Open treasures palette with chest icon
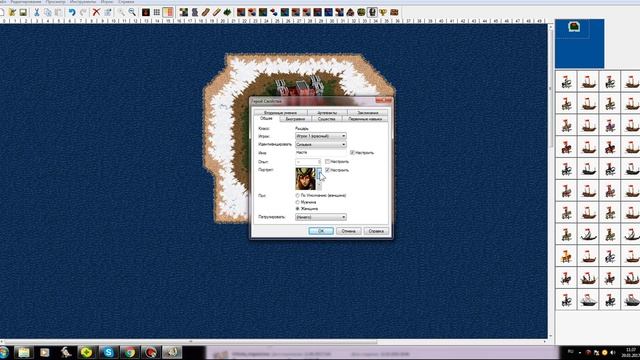The width and height of the screenshot is (640, 360). click(x=394, y=12)
